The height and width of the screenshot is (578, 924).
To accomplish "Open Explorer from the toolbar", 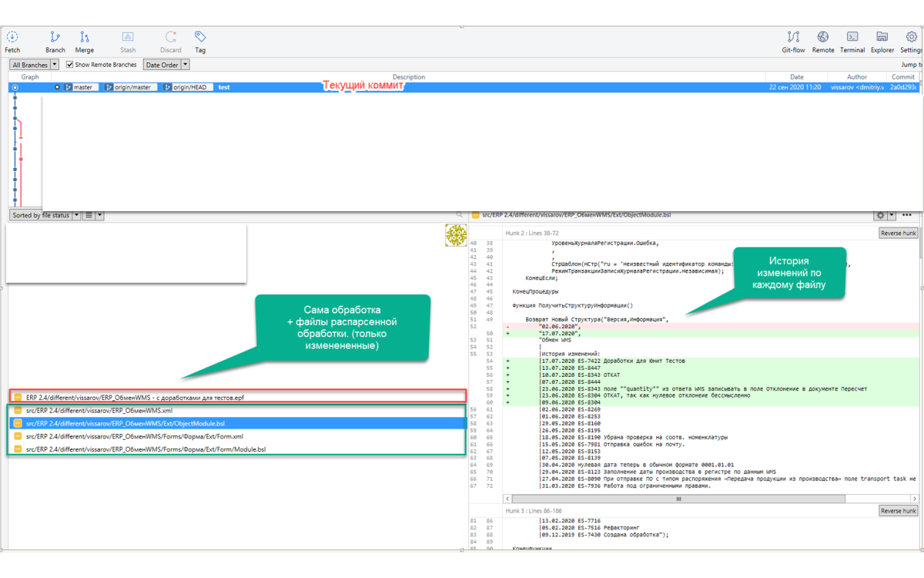I will (x=882, y=42).
